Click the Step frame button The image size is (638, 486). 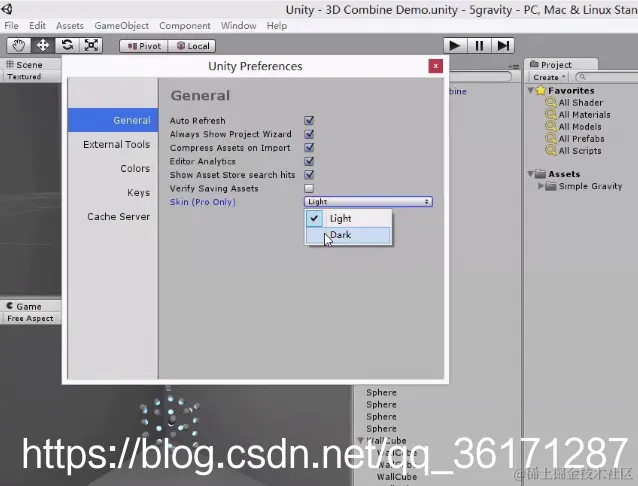coord(503,45)
